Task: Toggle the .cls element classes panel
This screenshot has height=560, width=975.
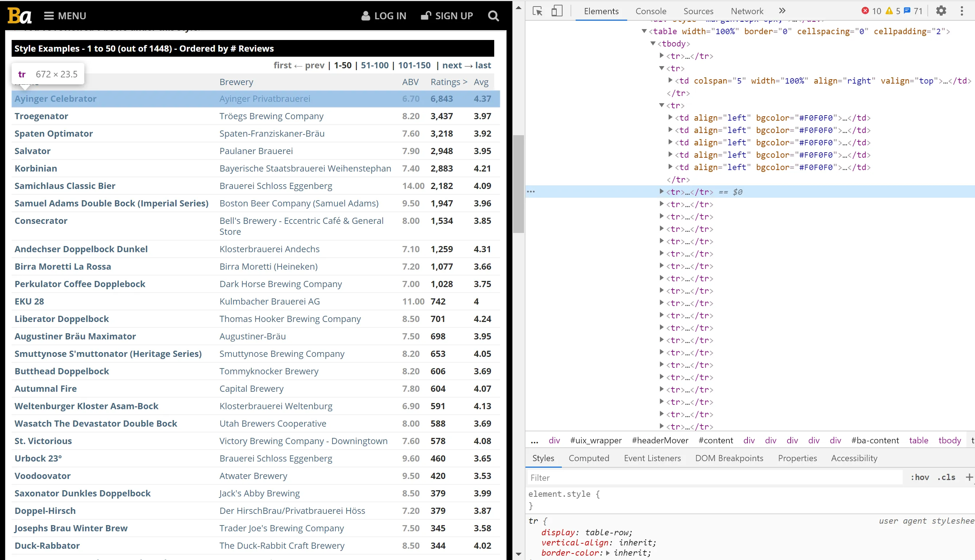Action: [x=946, y=477]
